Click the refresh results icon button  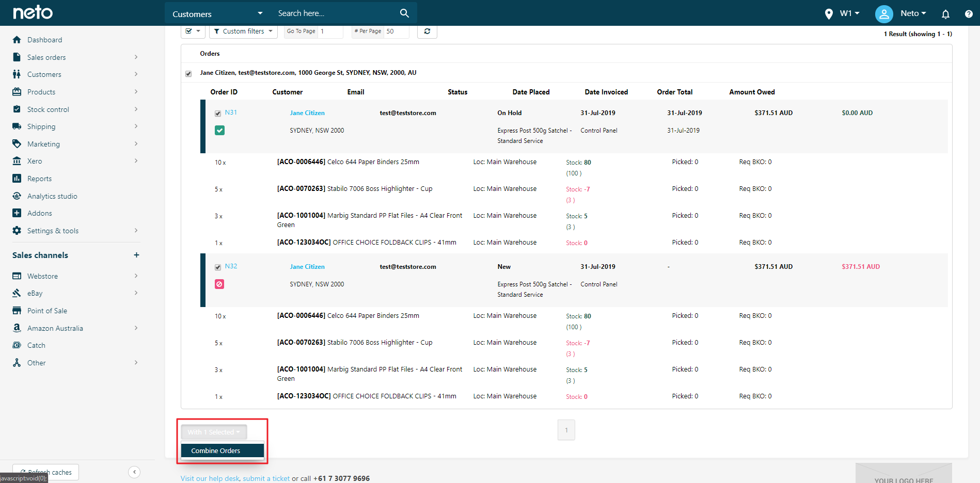(x=427, y=31)
